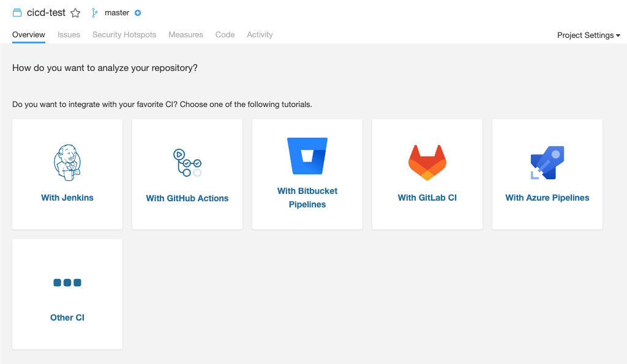Click the cicd-test project name
Screen dimensions: 627x364
click(x=46, y=13)
